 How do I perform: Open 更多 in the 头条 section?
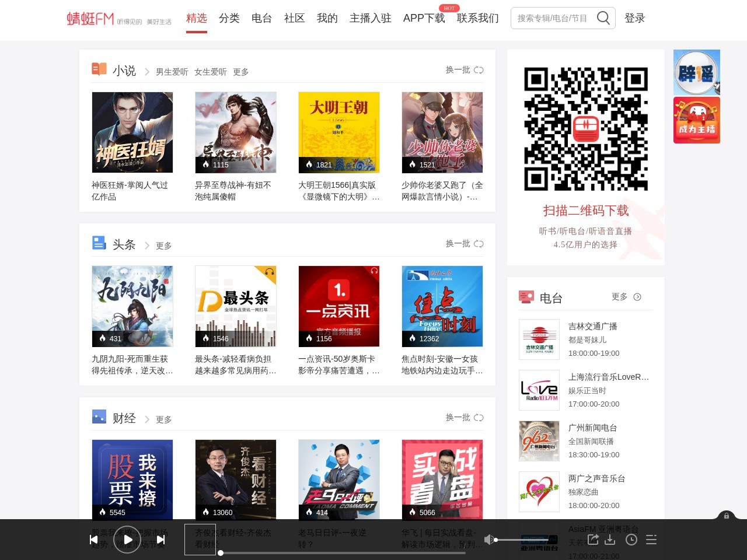point(163,246)
